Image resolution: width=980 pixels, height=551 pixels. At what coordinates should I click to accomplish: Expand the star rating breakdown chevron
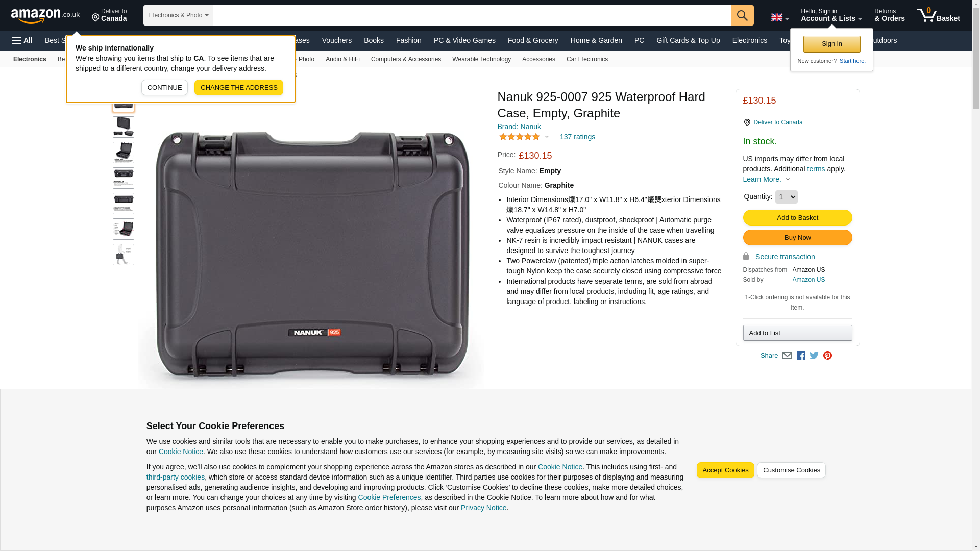(547, 137)
